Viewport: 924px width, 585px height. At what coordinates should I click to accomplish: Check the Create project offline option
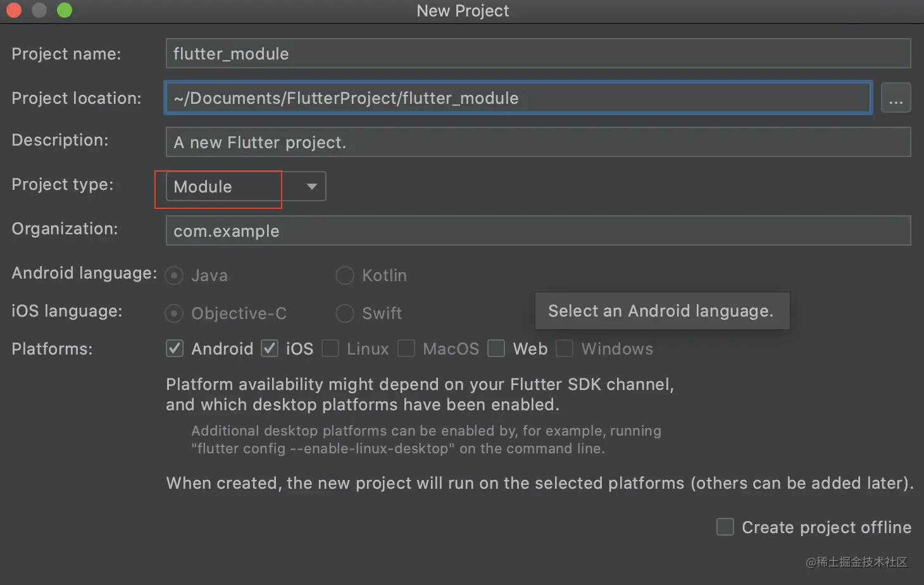(725, 527)
